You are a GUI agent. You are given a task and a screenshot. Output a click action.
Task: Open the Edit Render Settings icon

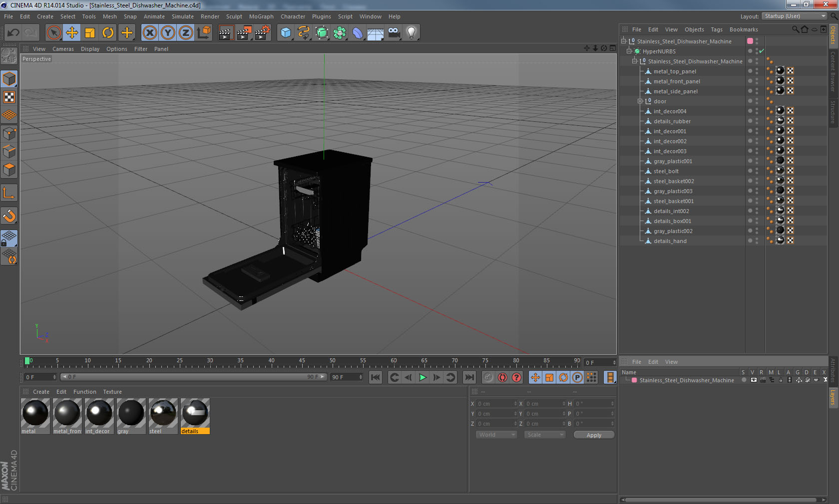click(x=263, y=33)
